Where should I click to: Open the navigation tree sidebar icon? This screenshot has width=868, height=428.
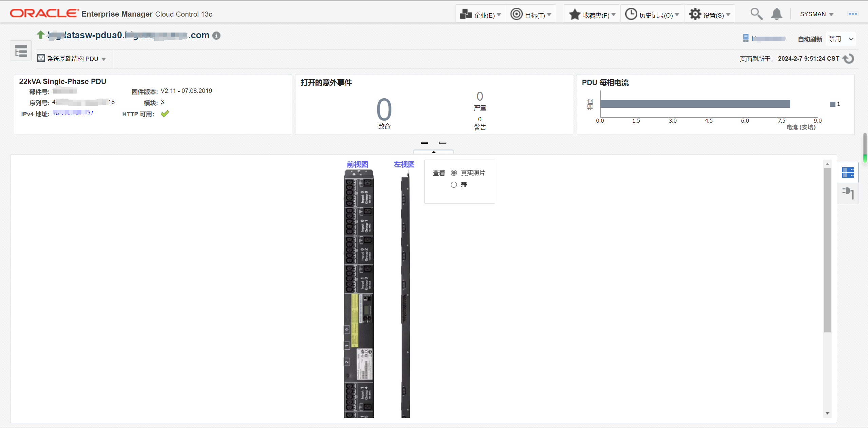pyautogui.click(x=21, y=51)
